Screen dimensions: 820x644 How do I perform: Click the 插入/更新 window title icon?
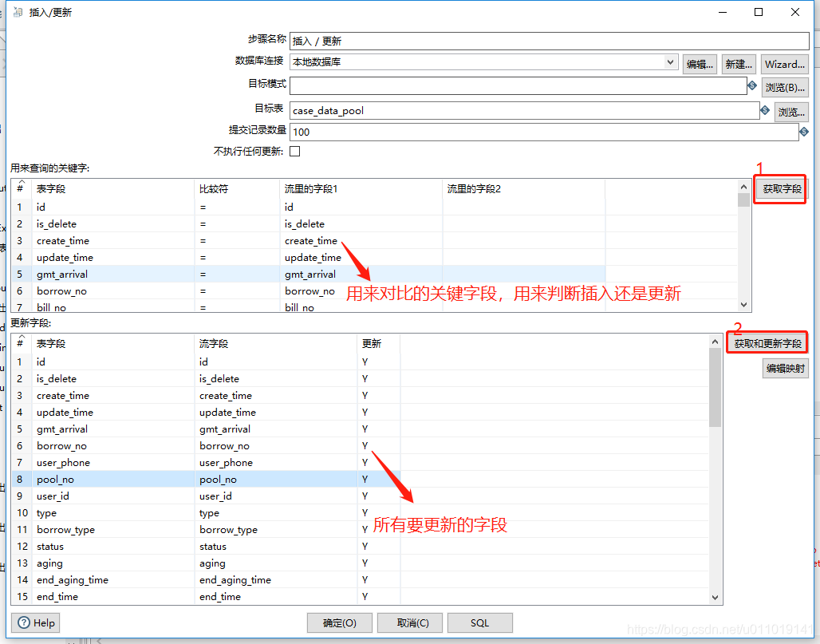(x=18, y=12)
